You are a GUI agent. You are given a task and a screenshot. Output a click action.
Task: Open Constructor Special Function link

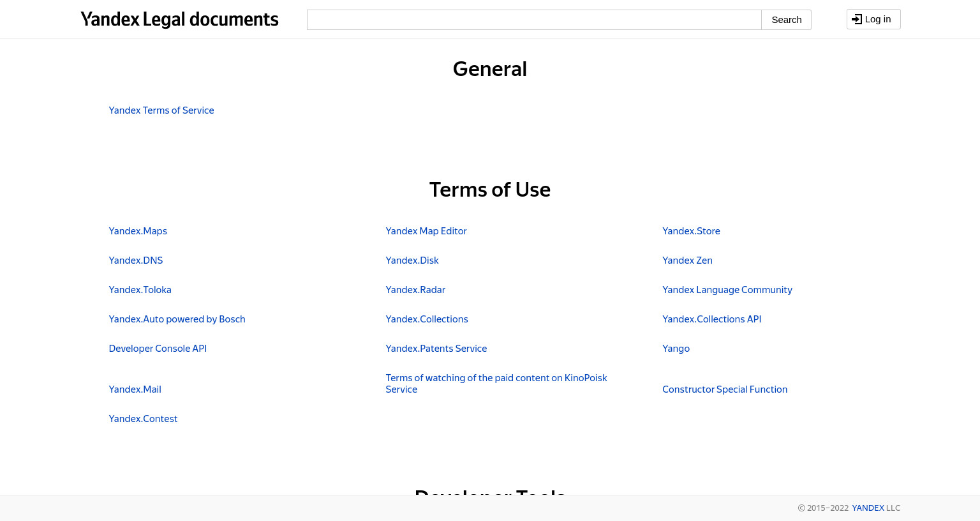(725, 389)
